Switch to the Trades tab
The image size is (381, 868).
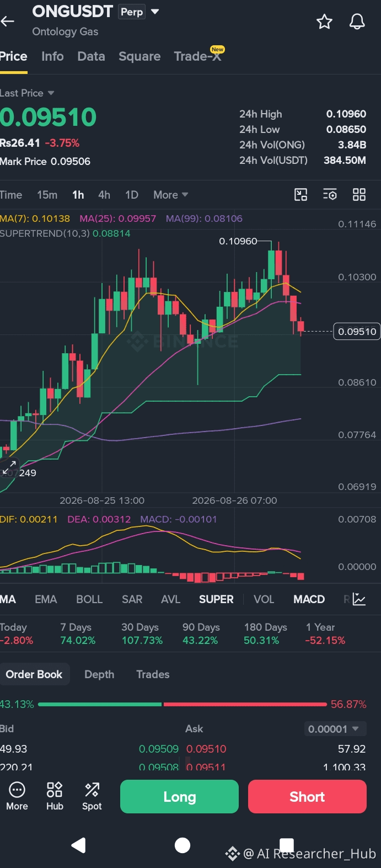tap(153, 674)
